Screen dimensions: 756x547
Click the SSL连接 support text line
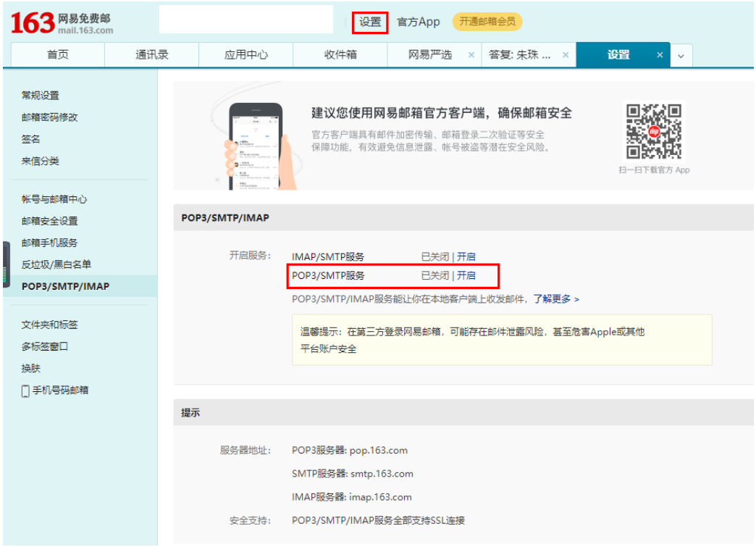(x=378, y=520)
